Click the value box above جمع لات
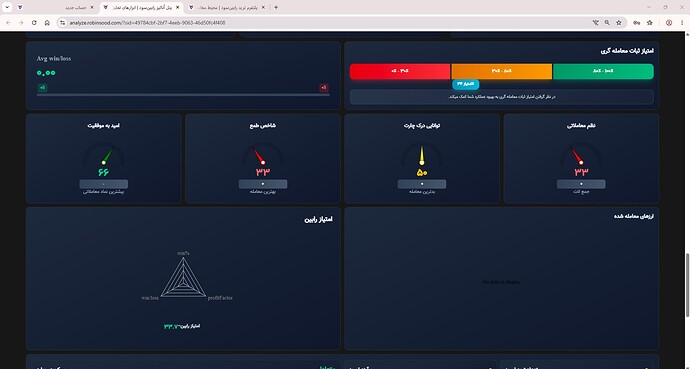This screenshot has height=369, width=690. tap(581, 184)
